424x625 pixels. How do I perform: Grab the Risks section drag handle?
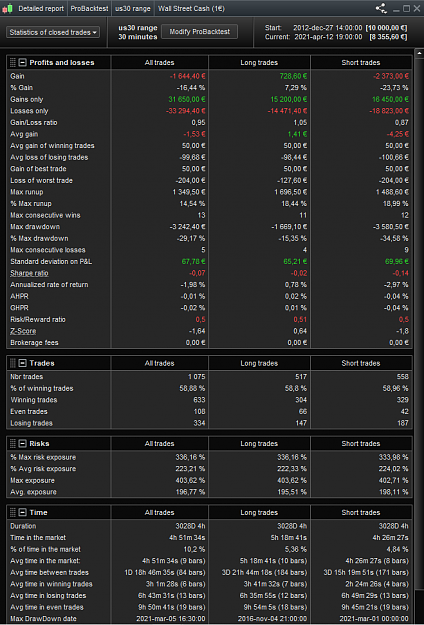pyautogui.click(x=13, y=444)
